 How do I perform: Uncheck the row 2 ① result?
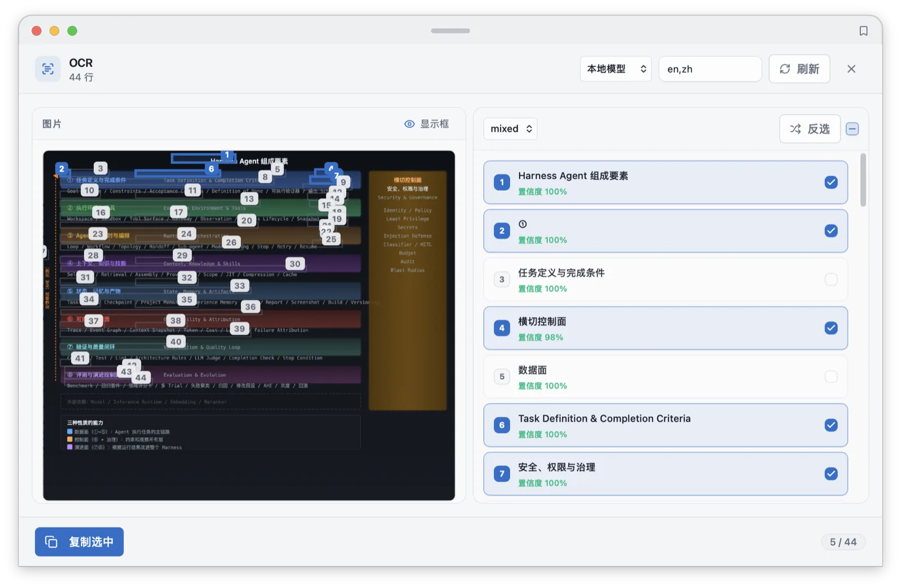tap(831, 231)
